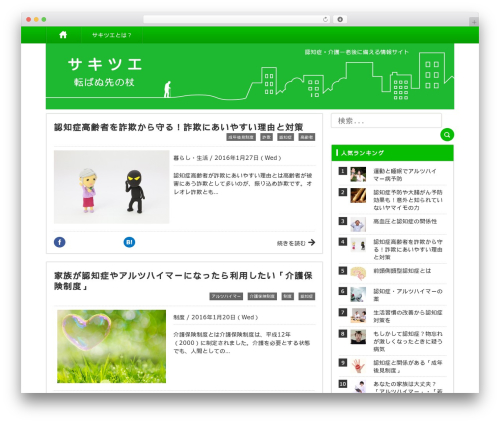
Task: Click ranking 3 thumbnail of man holding head
Action: [358, 224]
